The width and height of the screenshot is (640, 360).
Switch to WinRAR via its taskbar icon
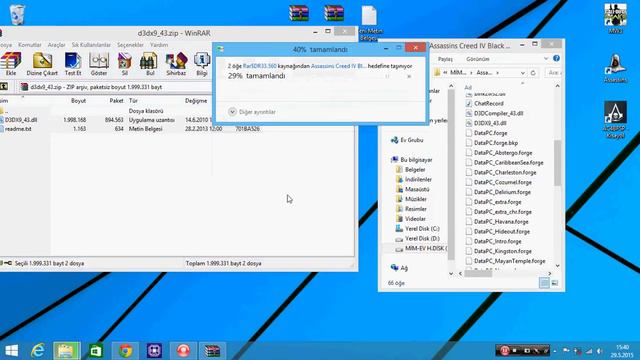(x=212, y=351)
